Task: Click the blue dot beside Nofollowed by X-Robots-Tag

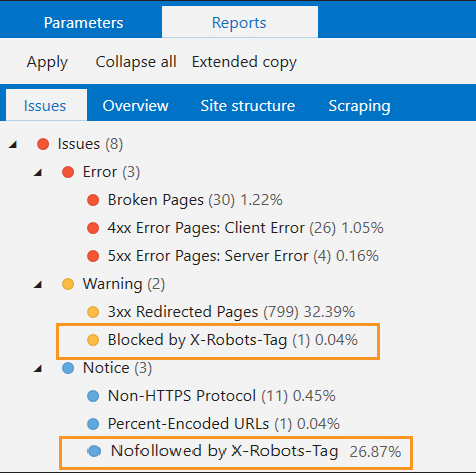Action: pos(94,451)
